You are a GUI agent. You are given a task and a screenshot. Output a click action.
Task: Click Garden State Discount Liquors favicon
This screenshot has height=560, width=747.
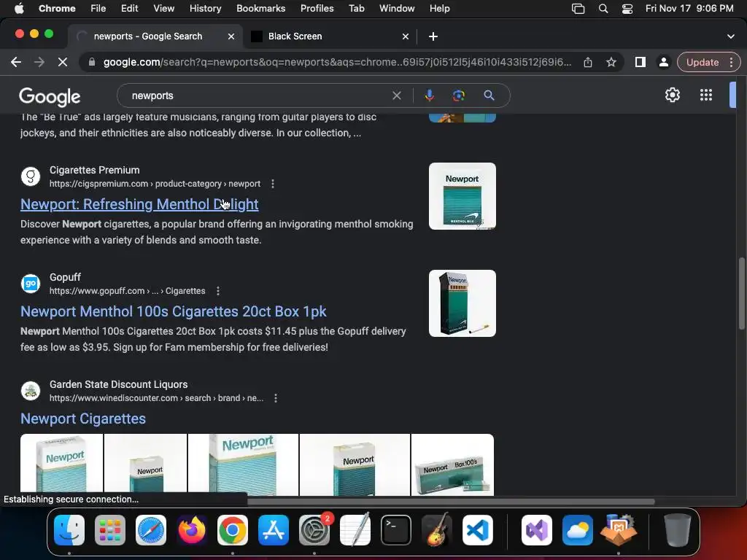click(31, 391)
